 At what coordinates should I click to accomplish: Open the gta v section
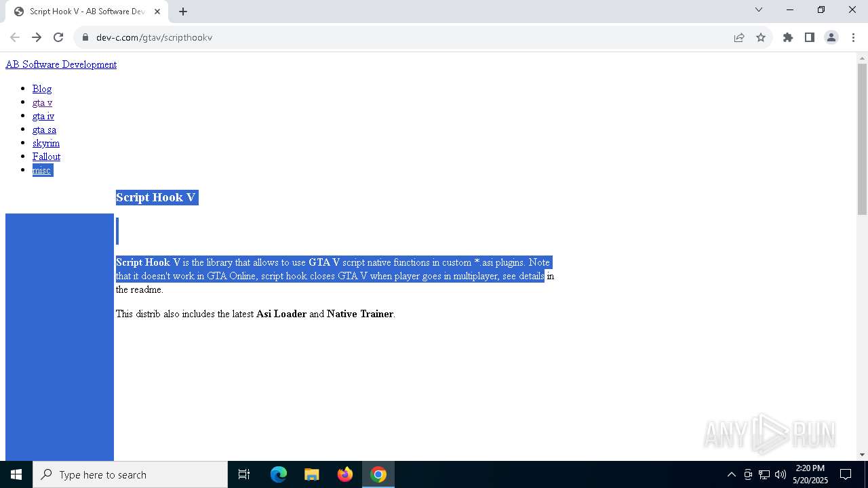[x=42, y=102]
